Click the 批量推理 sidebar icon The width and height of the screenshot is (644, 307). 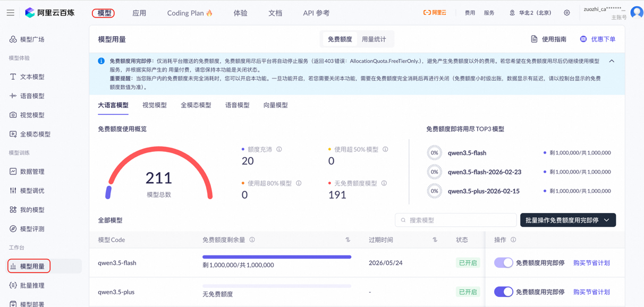pos(13,285)
